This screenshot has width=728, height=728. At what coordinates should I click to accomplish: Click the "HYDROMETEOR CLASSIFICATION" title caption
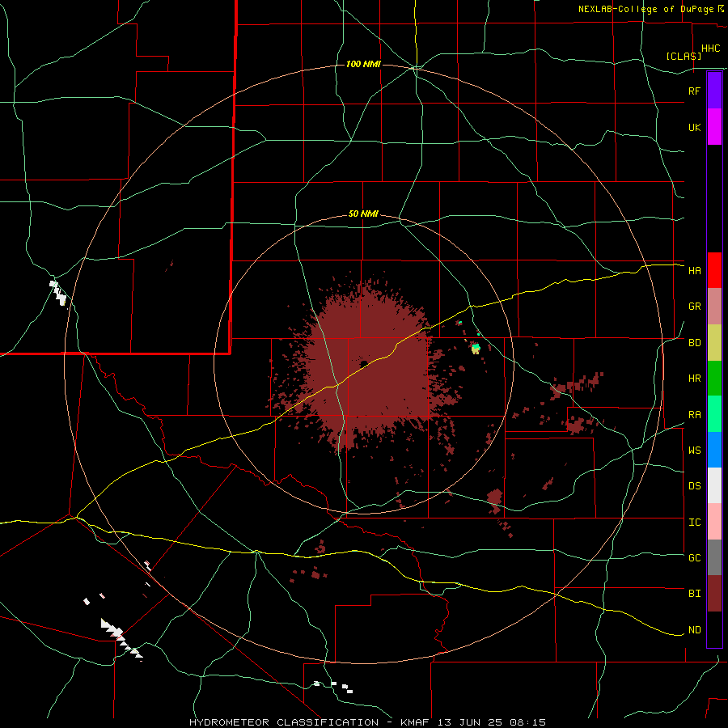point(284,722)
